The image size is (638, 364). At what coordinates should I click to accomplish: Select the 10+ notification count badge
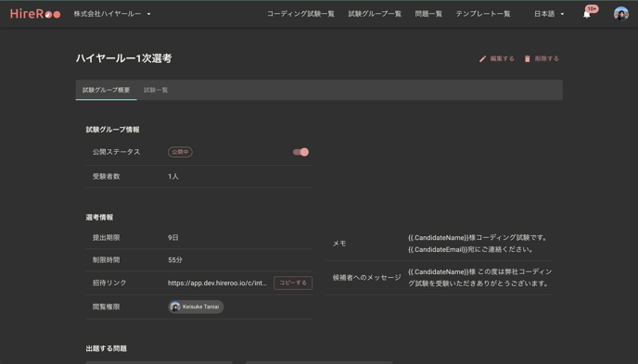pyautogui.click(x=592, y=8)
